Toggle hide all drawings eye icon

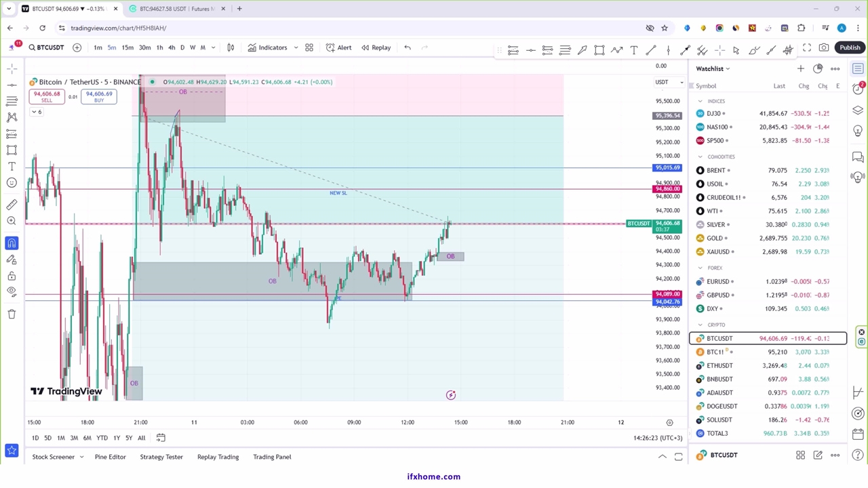tap(12, 292)
